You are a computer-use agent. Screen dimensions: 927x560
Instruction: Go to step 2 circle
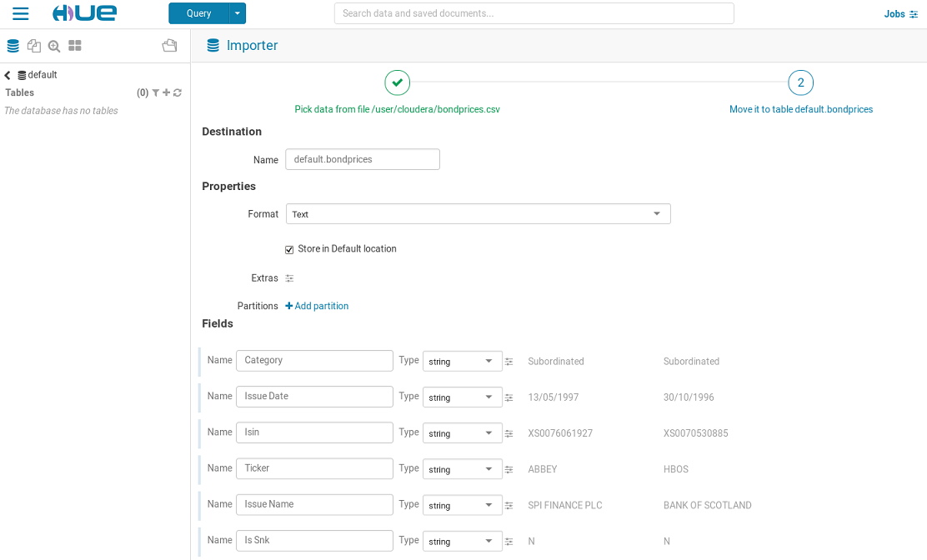pos(801,82)
